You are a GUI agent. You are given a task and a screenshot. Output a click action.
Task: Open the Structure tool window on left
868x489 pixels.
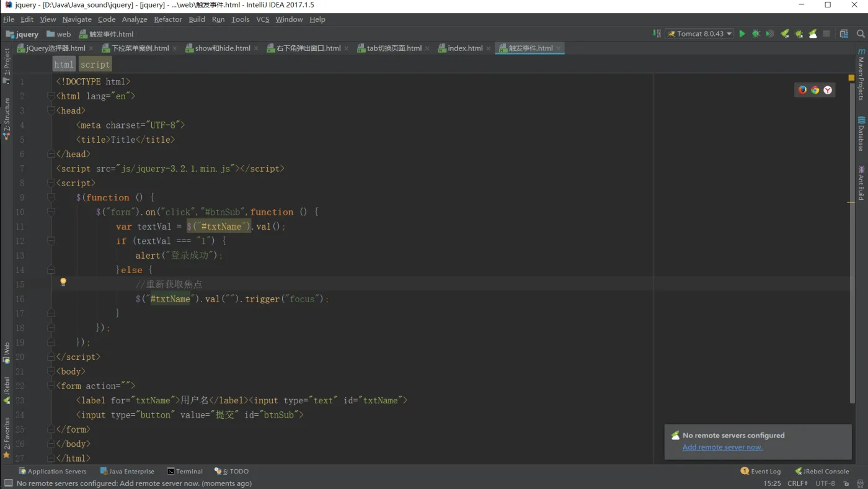[x=7, y=118]
